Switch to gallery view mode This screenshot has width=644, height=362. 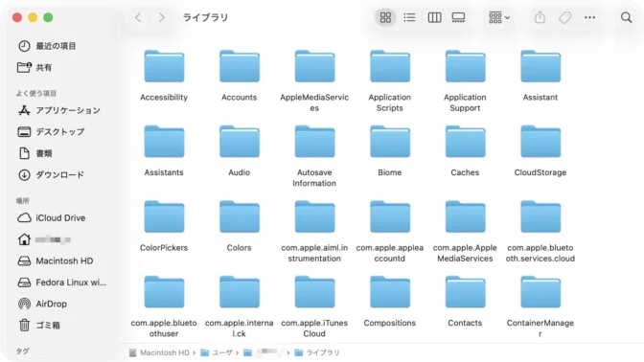(x=458, y=17)
